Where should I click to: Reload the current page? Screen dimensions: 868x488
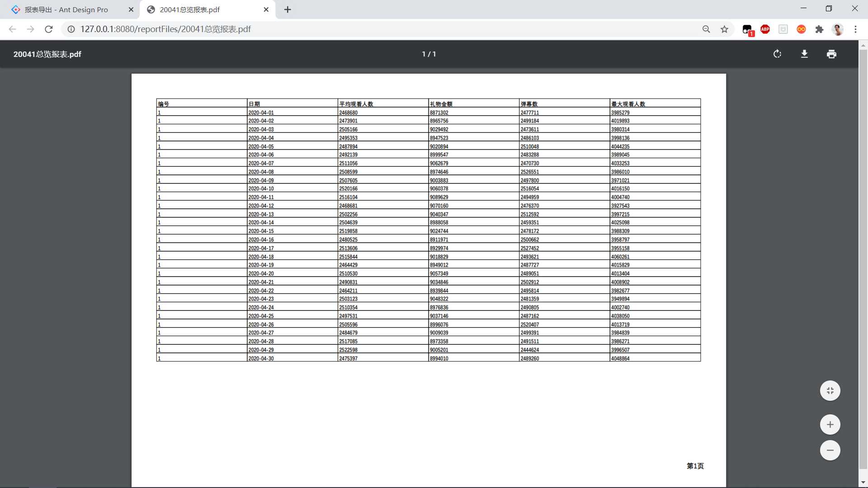pos(49,29)
